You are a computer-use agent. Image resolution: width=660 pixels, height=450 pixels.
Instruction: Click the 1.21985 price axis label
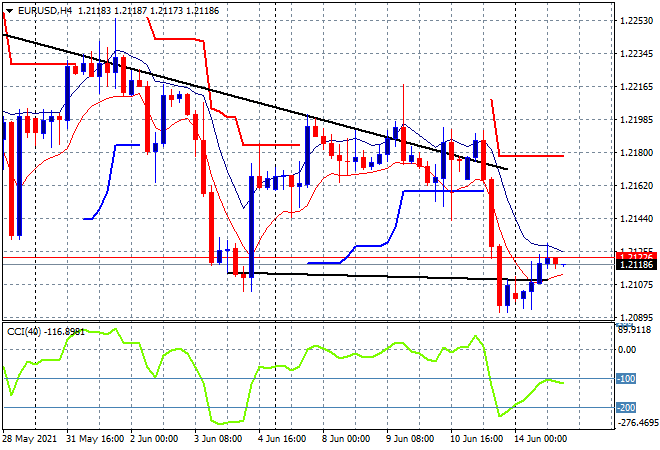point(637,120)
